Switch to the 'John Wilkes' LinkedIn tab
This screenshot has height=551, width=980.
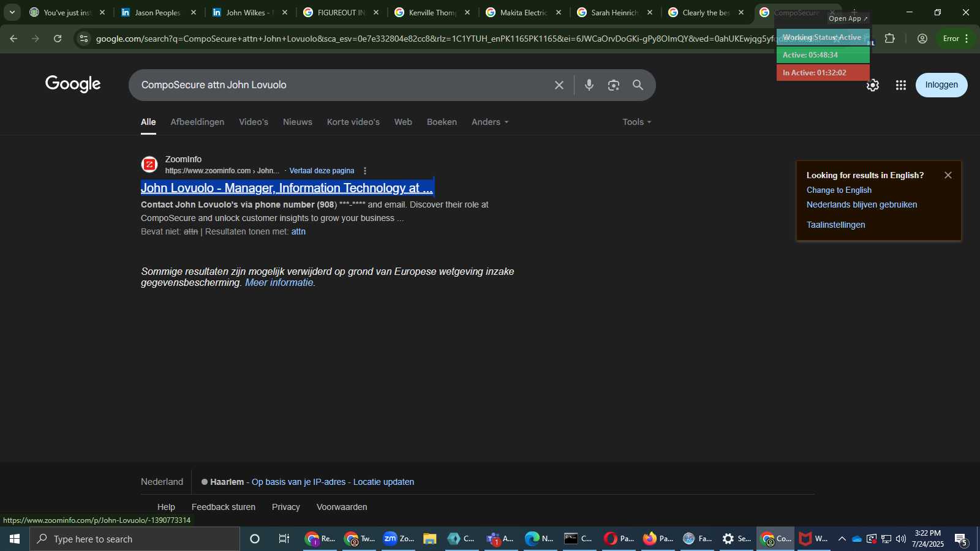(x=250, y=12)
